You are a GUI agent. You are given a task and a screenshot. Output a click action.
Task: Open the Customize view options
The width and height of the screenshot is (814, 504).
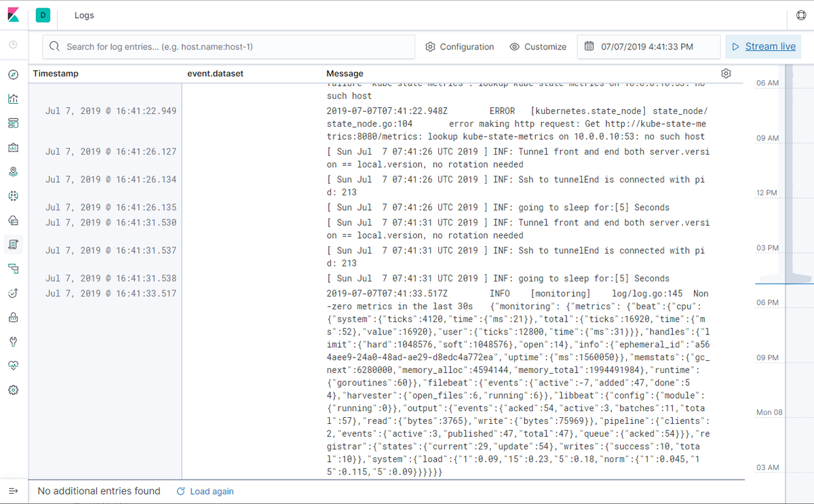click(538, 47)
